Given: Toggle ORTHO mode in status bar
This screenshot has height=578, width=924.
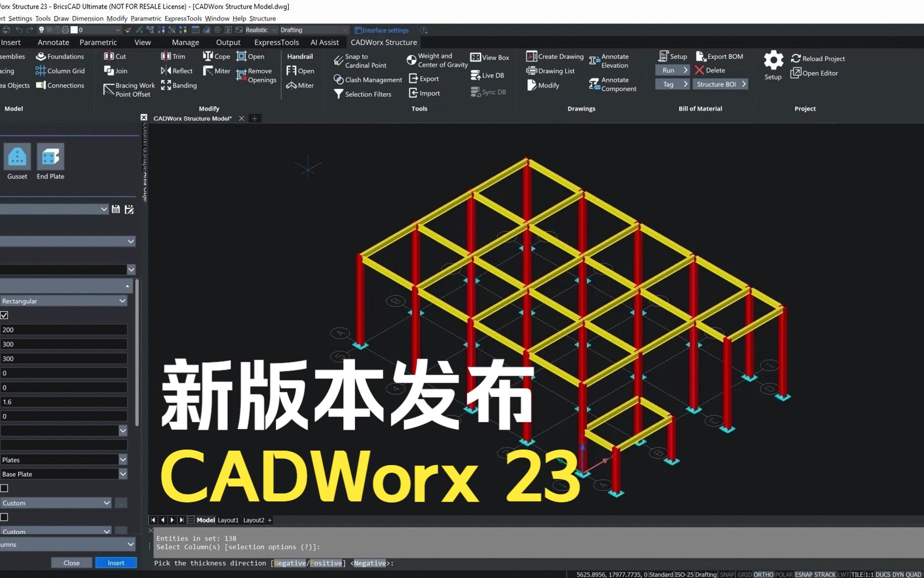Looking at the screenshot, I should coord(763,574).
